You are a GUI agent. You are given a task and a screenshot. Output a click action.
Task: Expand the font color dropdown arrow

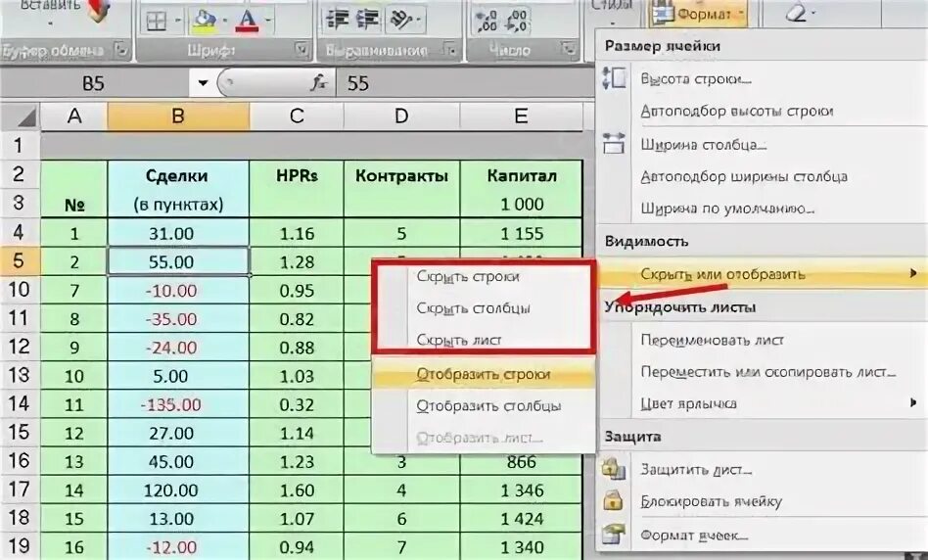click(x=268, y=22)
